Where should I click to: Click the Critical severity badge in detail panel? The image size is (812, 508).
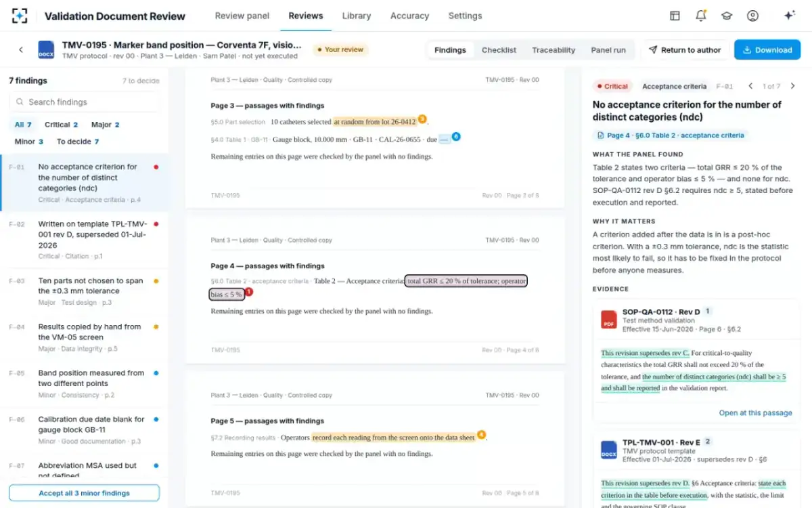click(612, 86)
